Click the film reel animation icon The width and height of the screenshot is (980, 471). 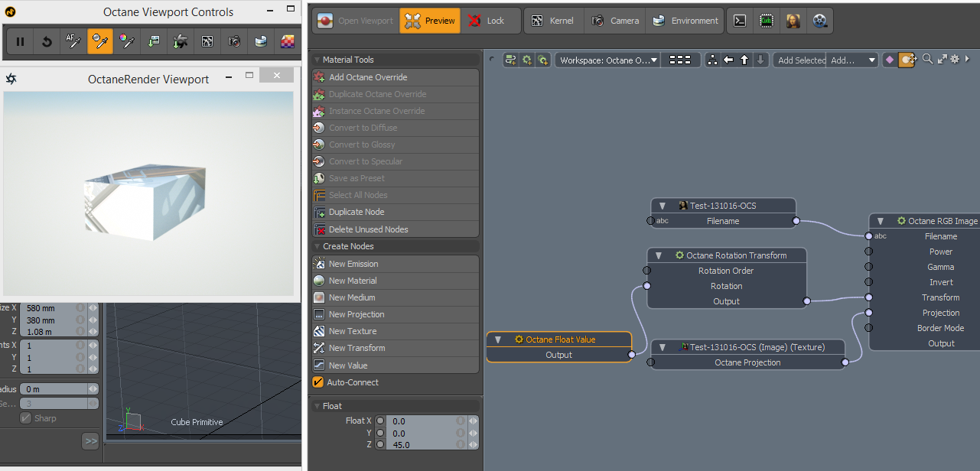click(x=820, y=21)
